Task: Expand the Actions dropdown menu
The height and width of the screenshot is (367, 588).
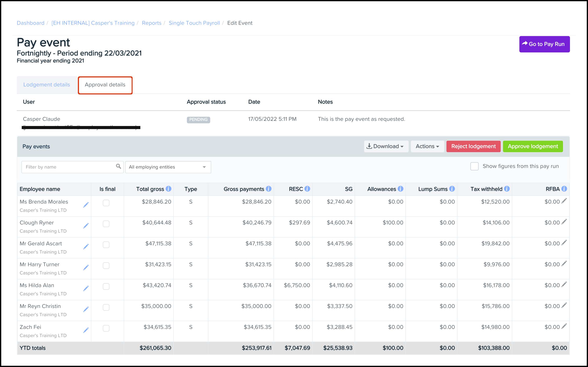Action: tap(427, 146)
